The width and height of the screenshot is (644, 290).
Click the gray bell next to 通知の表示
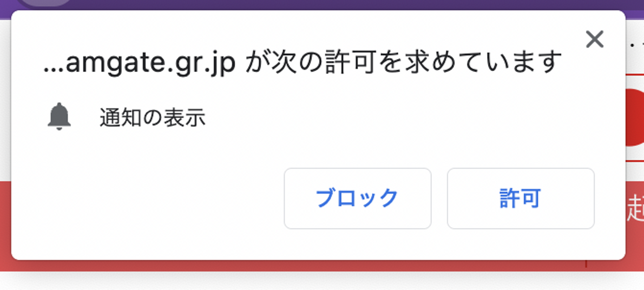coord(59,117)
